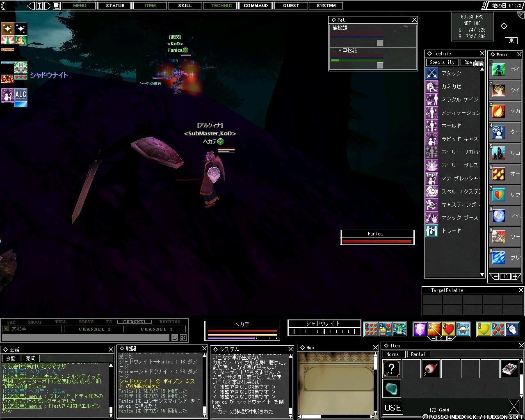Screen dimensions: 525x420
Task: Select the アタック attack technique icon
Action: (x=431, y=73)
